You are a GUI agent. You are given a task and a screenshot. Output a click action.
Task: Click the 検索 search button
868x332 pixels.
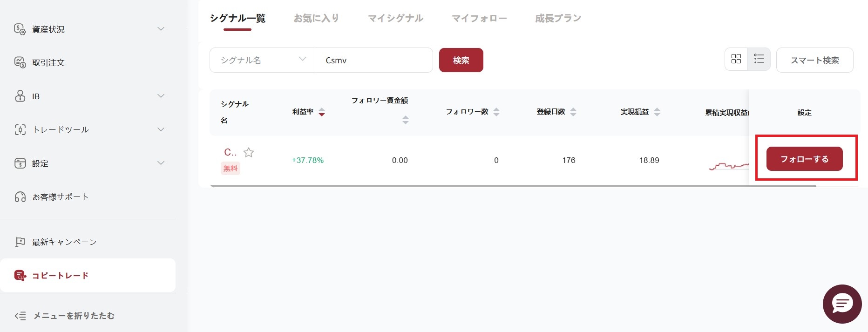(x=461, y=60)
